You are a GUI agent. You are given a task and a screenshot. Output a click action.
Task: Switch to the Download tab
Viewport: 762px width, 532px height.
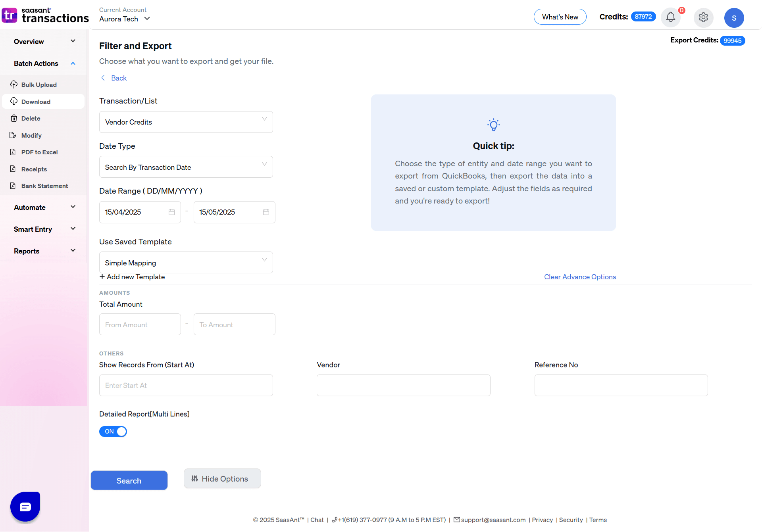tap(35, 102)
